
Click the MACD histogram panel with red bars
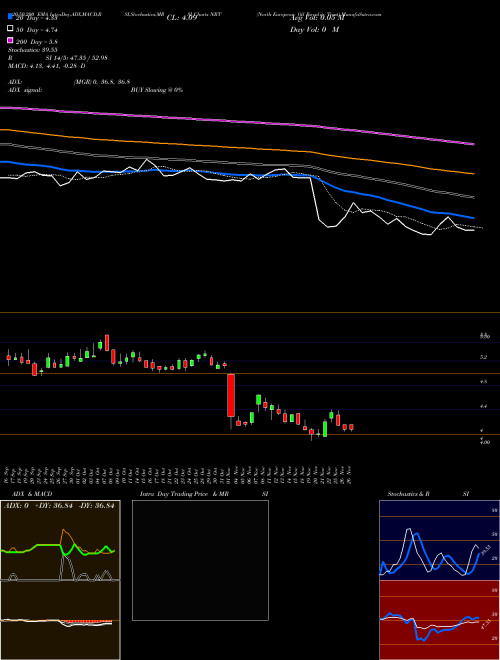[60, 620]
